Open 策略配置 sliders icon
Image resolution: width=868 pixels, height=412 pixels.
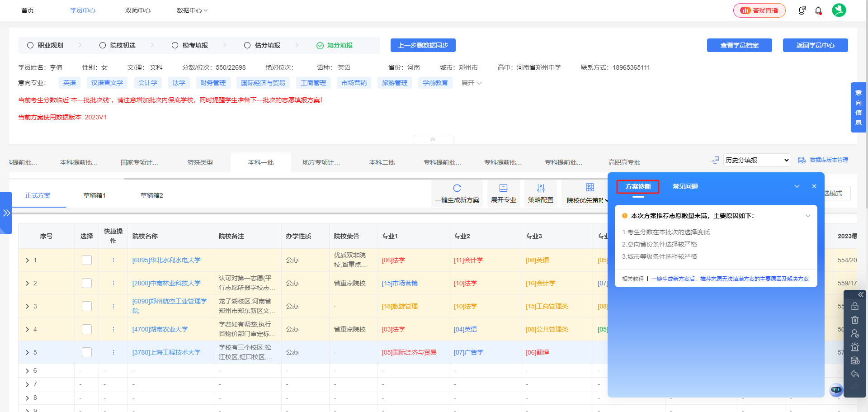541,188
